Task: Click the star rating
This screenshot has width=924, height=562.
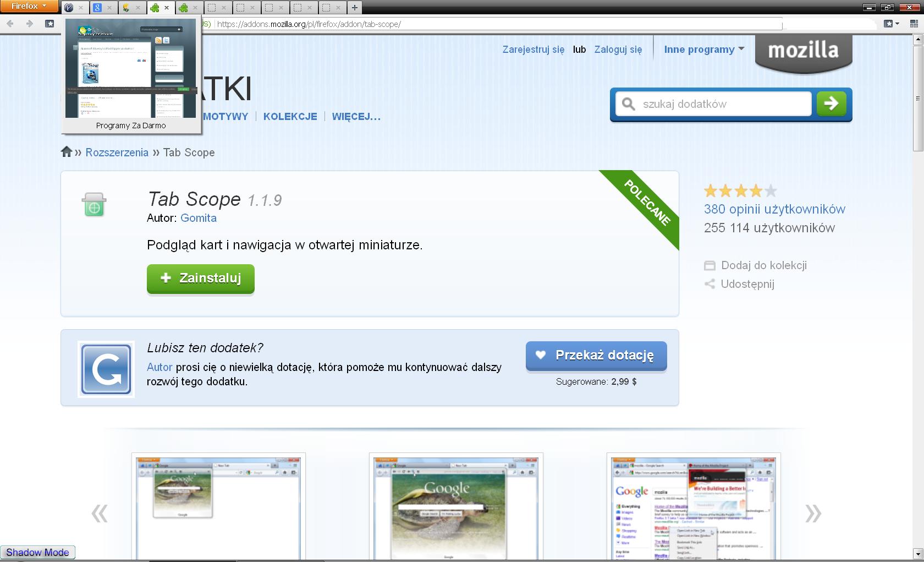Action: (x=740, y=191)
